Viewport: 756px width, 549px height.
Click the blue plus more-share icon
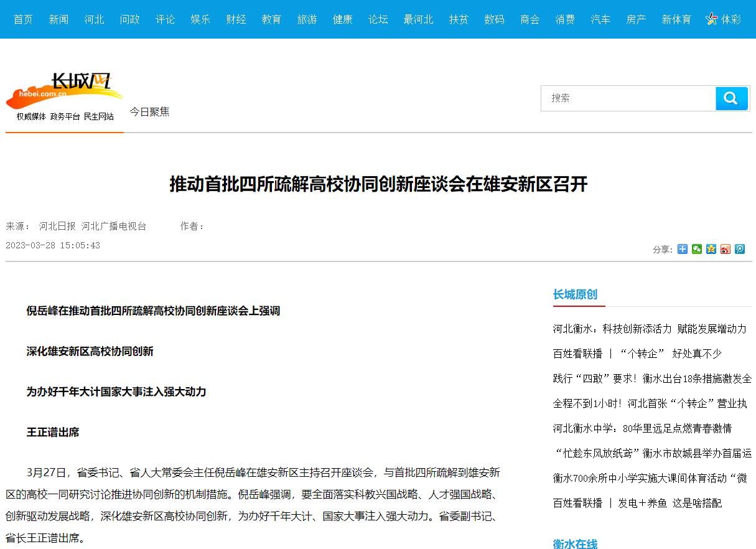point(683,249)
